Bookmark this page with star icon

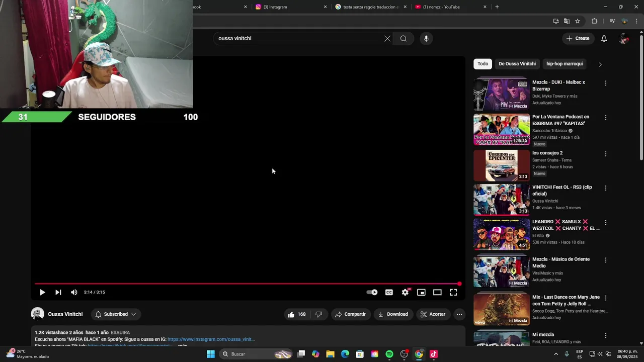coord(578,21)
